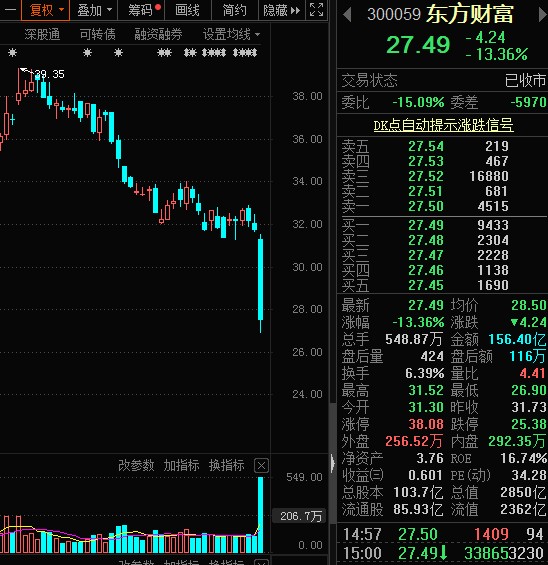Viewport: 548px width, 565px height.
Task: Go to next stock with right arrow
Action: coord(542,14)
